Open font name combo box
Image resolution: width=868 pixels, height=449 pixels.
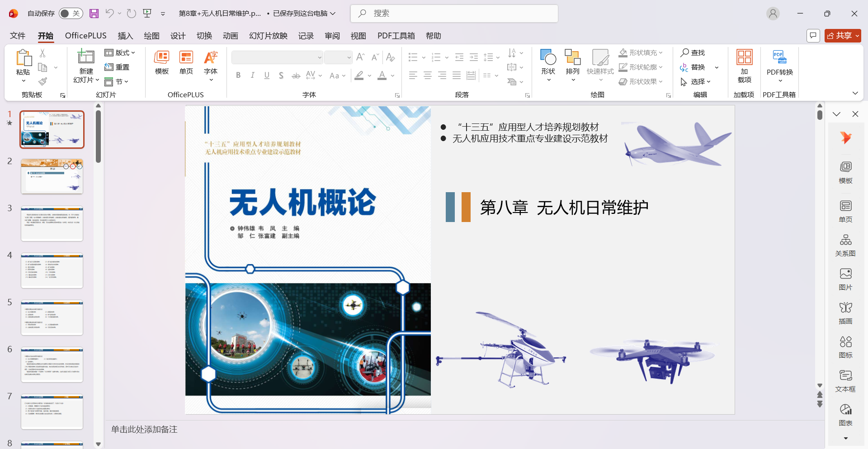pos(277,57)
